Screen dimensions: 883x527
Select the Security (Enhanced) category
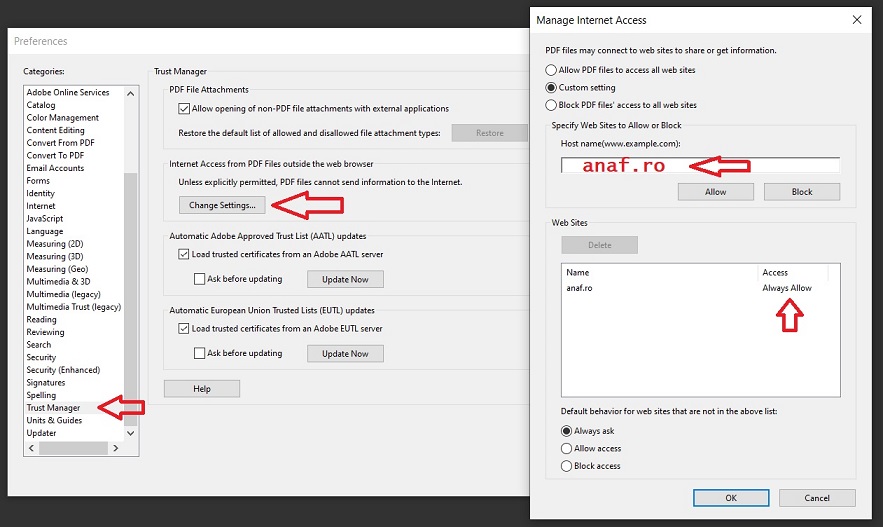pyautogui.click(x=63, y=370)
